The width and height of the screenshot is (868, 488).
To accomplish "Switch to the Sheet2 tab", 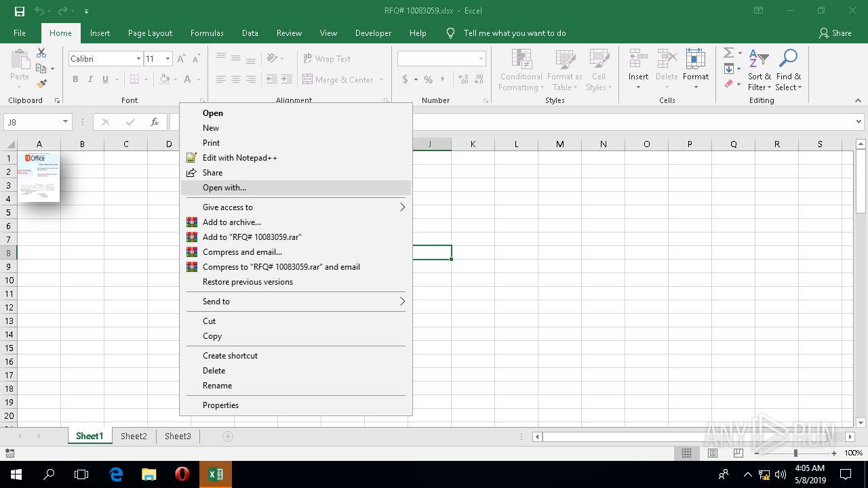I will click(x=134, y=436).
